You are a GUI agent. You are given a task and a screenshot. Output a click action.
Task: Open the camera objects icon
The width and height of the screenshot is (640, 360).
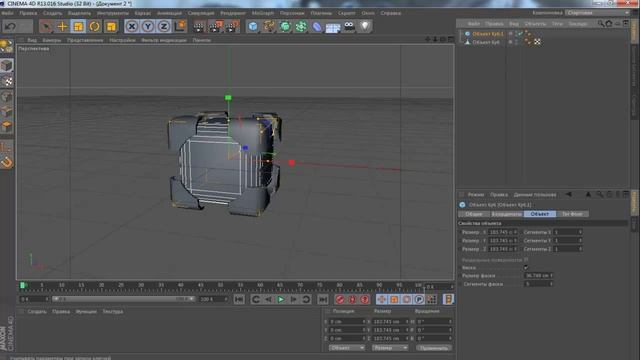click(x=349, y=27)
